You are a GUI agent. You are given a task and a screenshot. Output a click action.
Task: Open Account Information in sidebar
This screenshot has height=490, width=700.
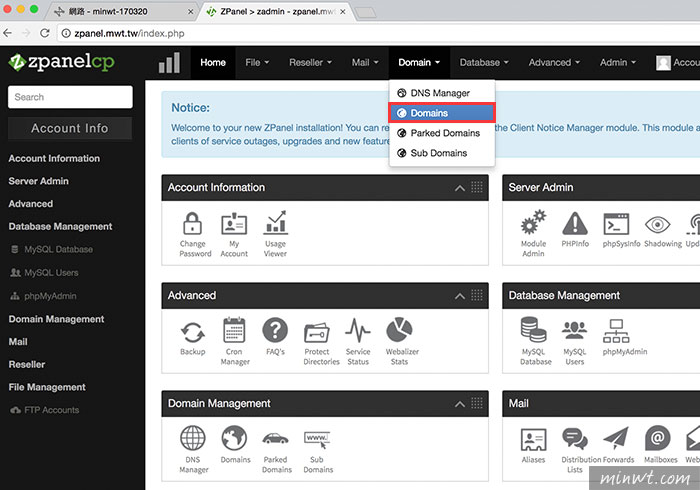coord(54,158)
